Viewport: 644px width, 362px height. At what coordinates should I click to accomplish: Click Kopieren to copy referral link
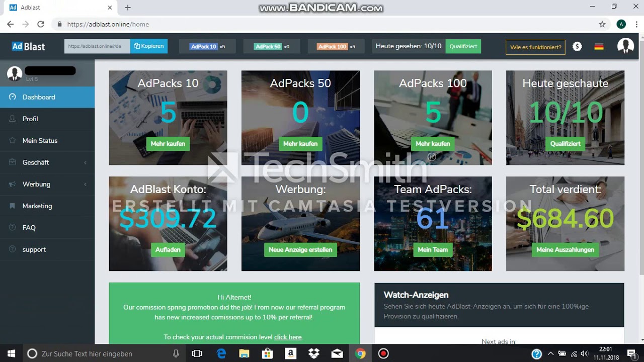click(149, 46)
